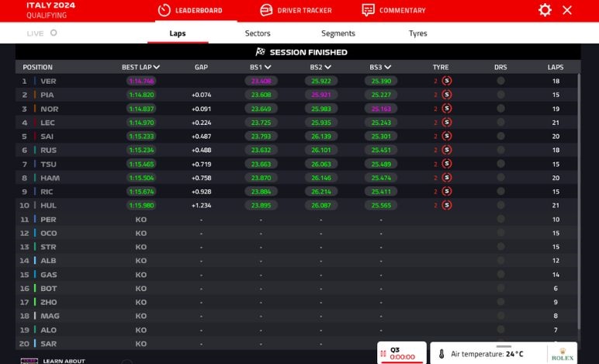The image size is (599, 364).
Task: Click the Rolex logo
Action: (x=562, y=354)
